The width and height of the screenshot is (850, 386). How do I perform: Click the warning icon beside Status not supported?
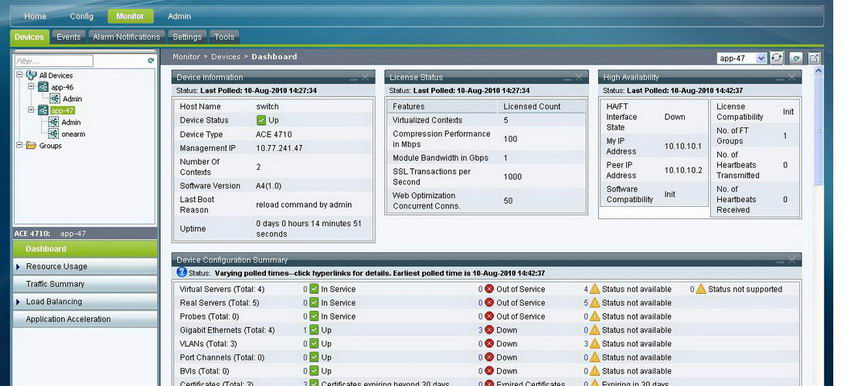[x=701, y=289]
